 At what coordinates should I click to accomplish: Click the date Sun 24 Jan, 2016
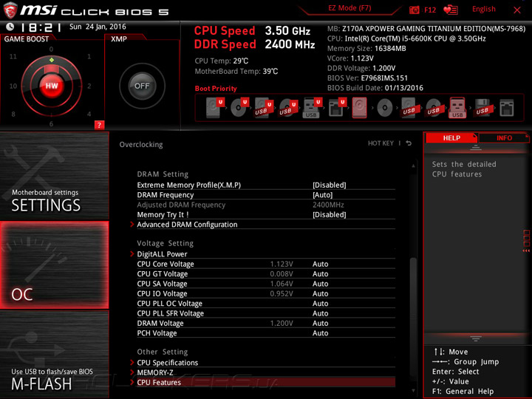pos(98,27)
